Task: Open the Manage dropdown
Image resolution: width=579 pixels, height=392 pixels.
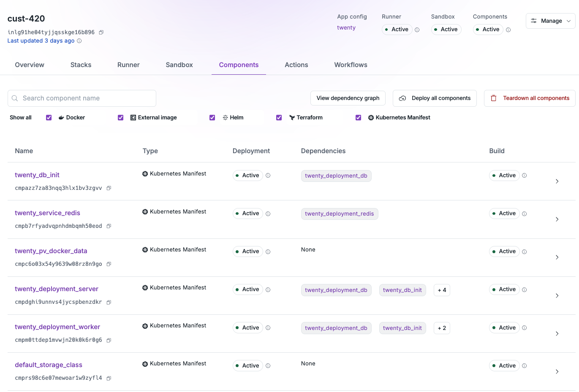Action: [x=550, y=20]
